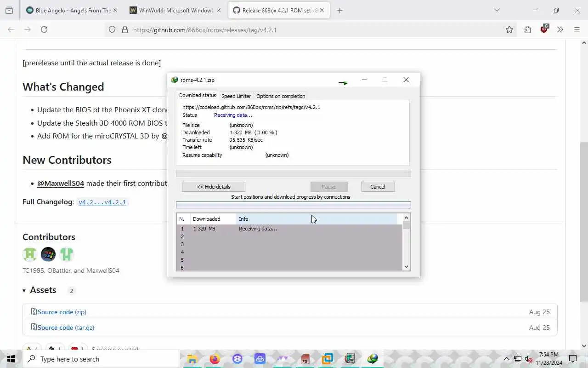Open the File Explorer taskbar icon
The image size is (588, 368).
192,359
